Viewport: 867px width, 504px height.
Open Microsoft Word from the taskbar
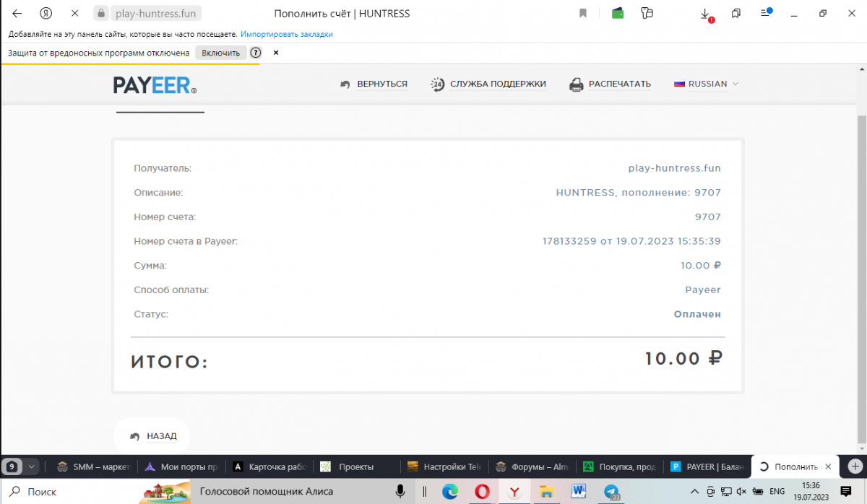(579, 492)
